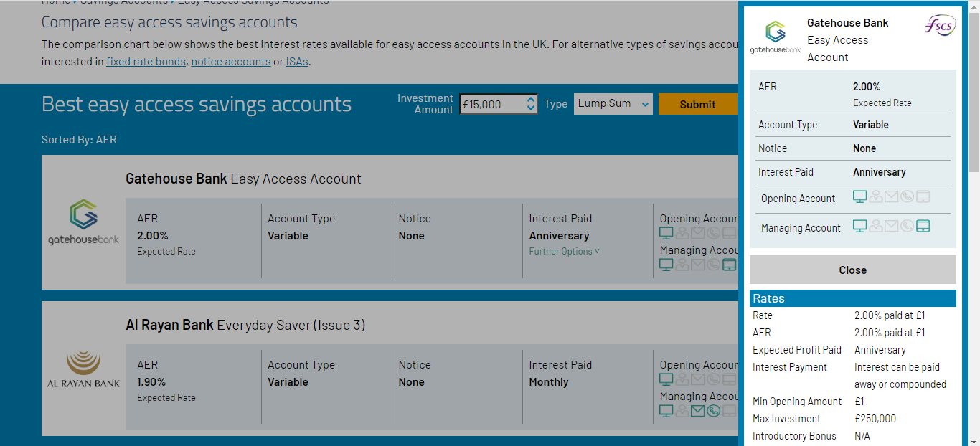This screenshot has height=446, width=980.
Task: Click the 1.90% AER on Al Rayan Bank card
Action: tap(151, 382)
